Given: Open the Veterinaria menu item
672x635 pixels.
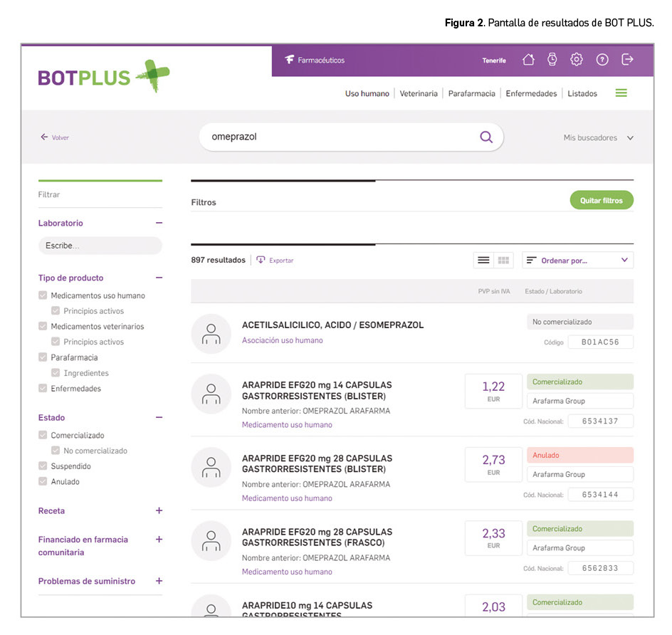Looking at the screenshot, I should click(x=419, y=93).
